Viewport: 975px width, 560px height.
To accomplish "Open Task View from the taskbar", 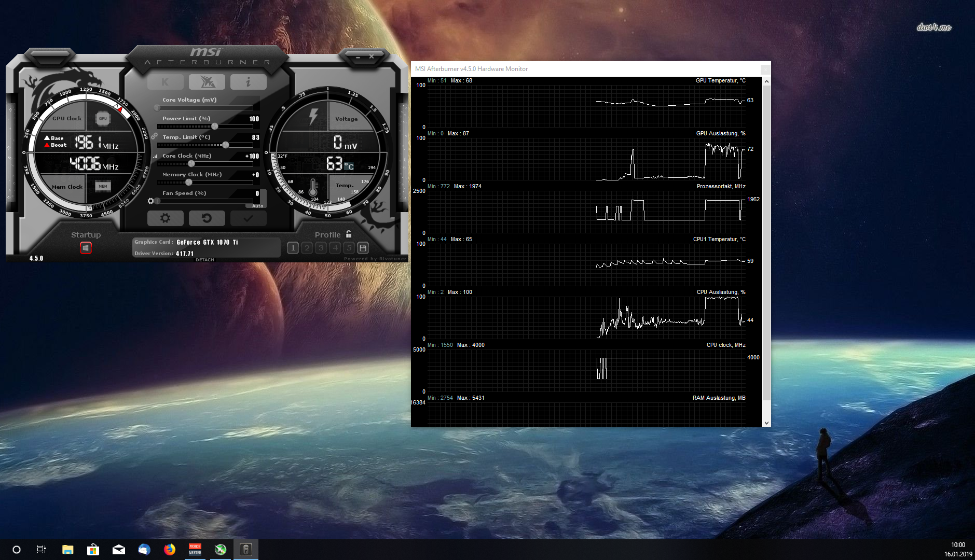I will pyautogui.click(x=42, y=550).
